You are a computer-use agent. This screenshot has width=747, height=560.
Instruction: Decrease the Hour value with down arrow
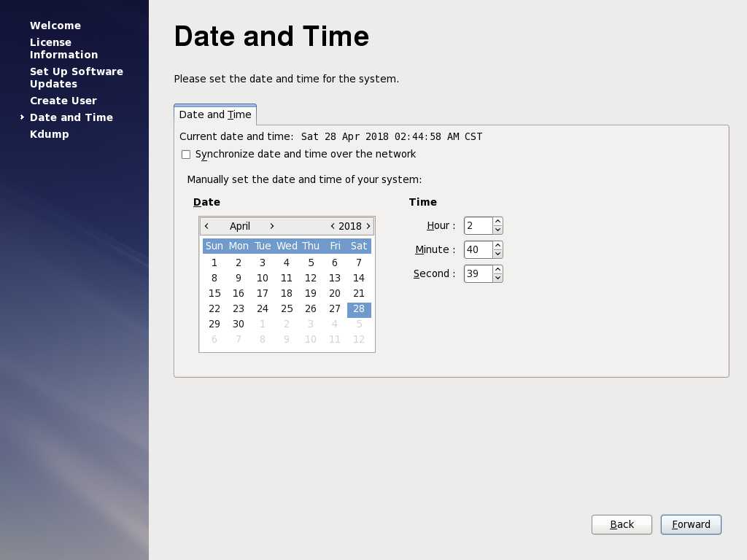[498, 230]
